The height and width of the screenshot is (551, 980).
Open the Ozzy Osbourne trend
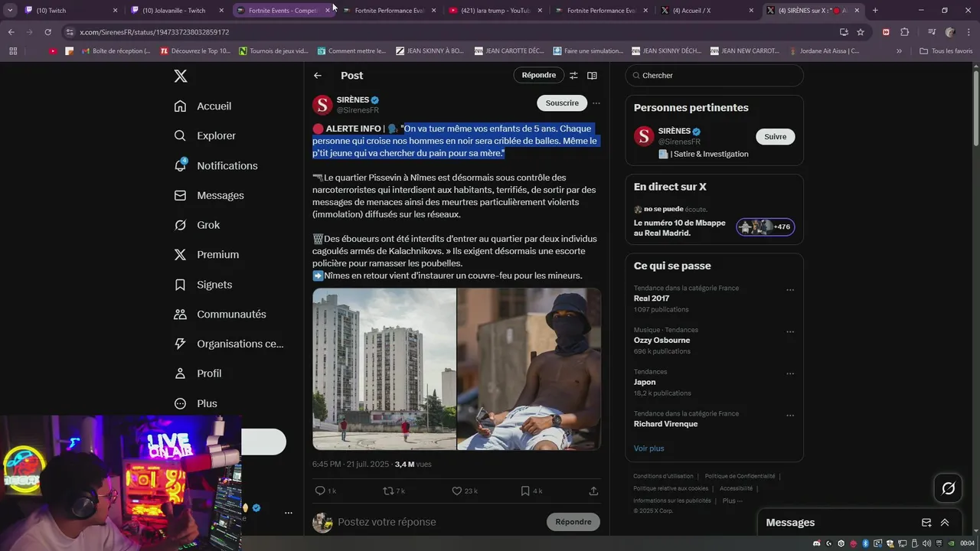tap(661, 340)
